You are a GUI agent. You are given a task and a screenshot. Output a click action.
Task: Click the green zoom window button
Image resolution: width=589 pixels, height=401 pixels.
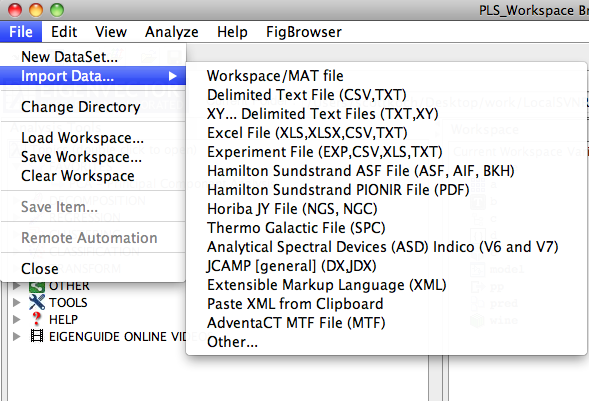[57, 10]
